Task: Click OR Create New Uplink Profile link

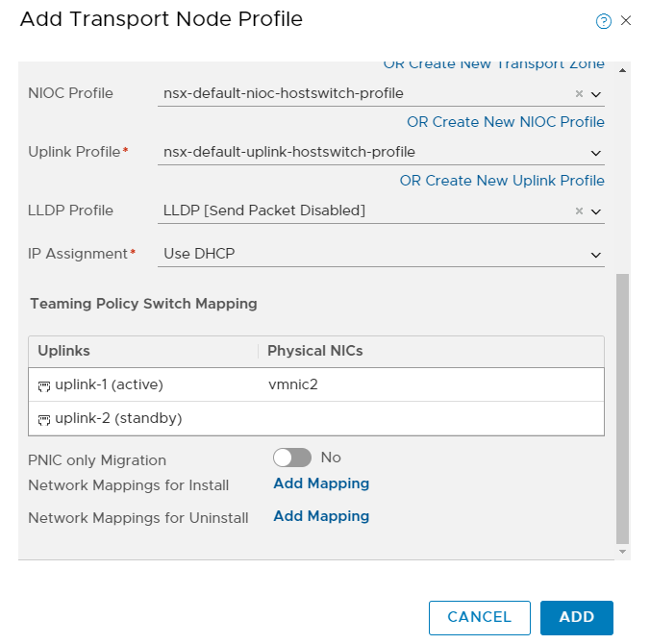Action: coord(502,181)
